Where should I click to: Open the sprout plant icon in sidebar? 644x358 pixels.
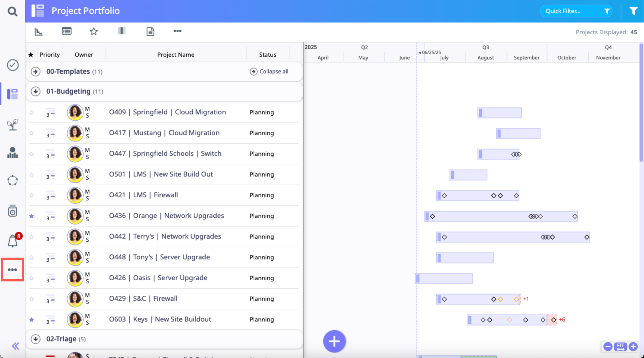click(x=12, y=124)
